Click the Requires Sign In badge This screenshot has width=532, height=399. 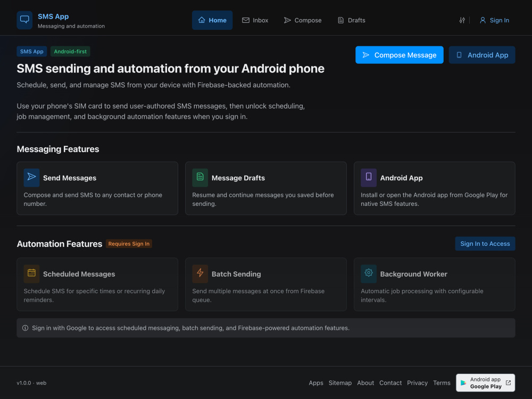[x=129, y=244]
